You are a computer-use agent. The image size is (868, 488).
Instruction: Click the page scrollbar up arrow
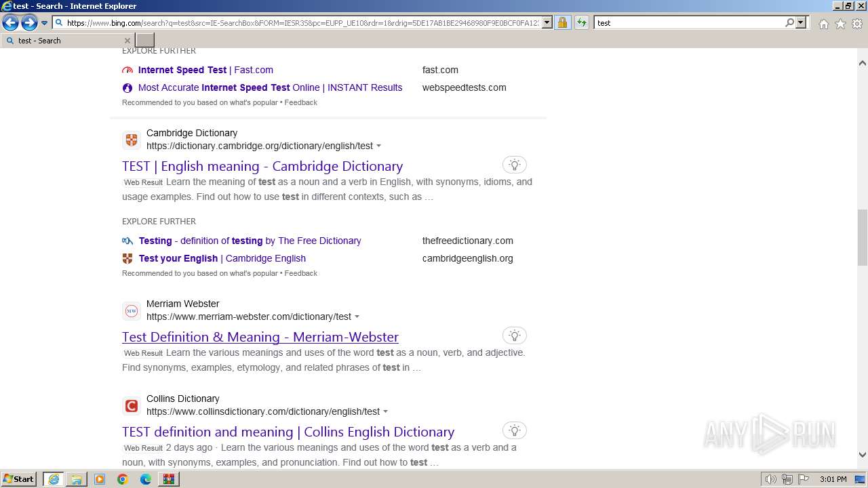point(862,63)
